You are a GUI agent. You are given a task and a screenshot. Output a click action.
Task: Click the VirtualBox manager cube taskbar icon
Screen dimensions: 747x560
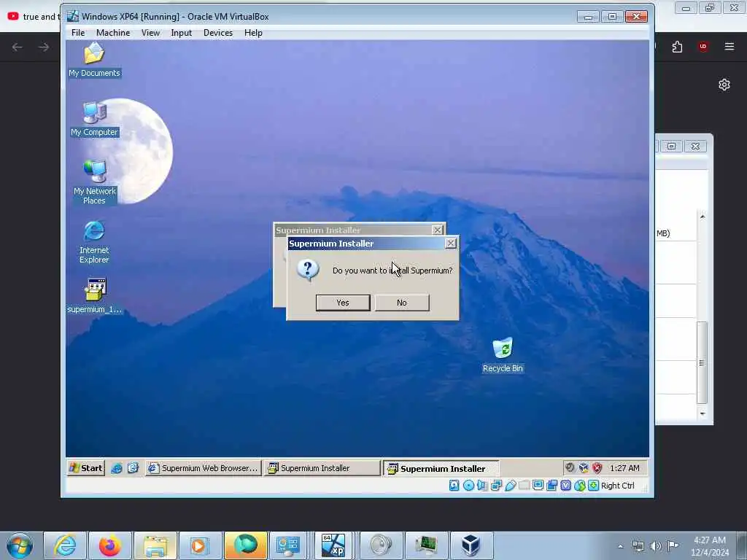[471, 545]
